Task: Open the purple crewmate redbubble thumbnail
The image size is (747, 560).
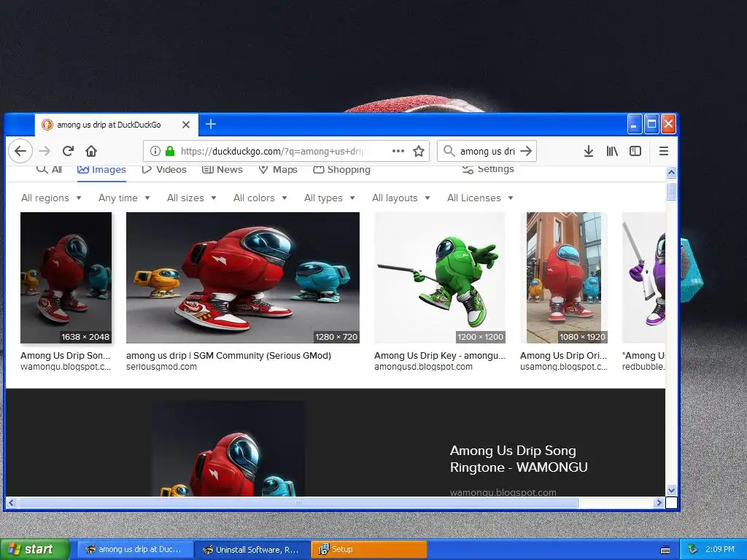Action: pos(643,278)
